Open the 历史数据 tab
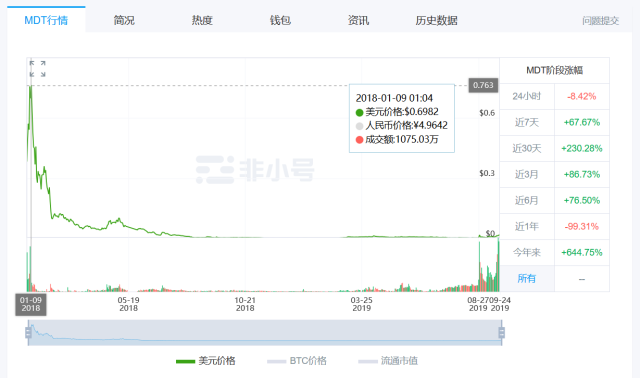 tap(436, 20)
